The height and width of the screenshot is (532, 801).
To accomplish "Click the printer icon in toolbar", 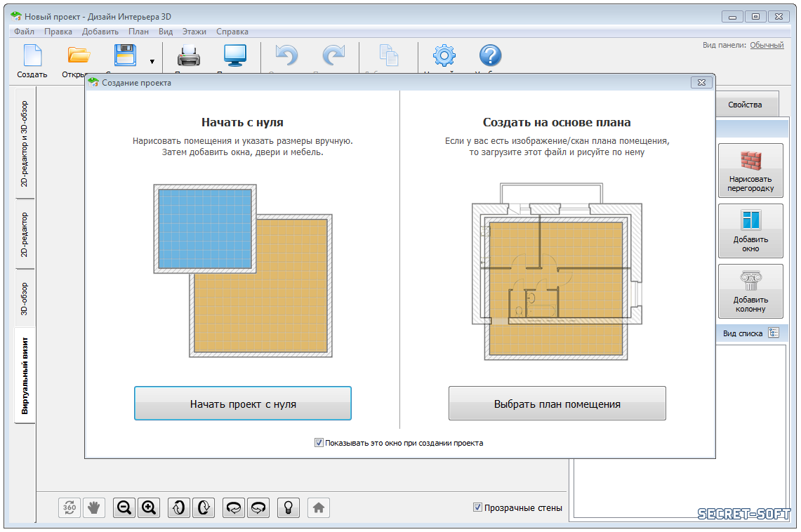I will click(189, 56).
